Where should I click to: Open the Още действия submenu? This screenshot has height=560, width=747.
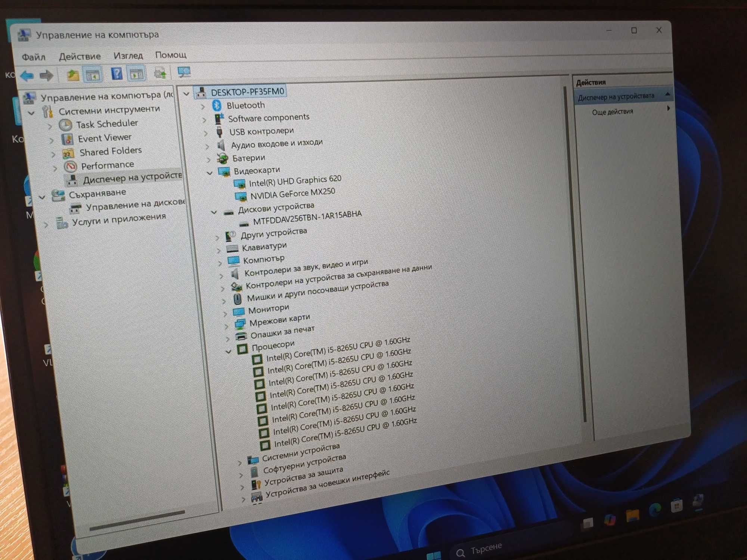[x=612, y=112]
